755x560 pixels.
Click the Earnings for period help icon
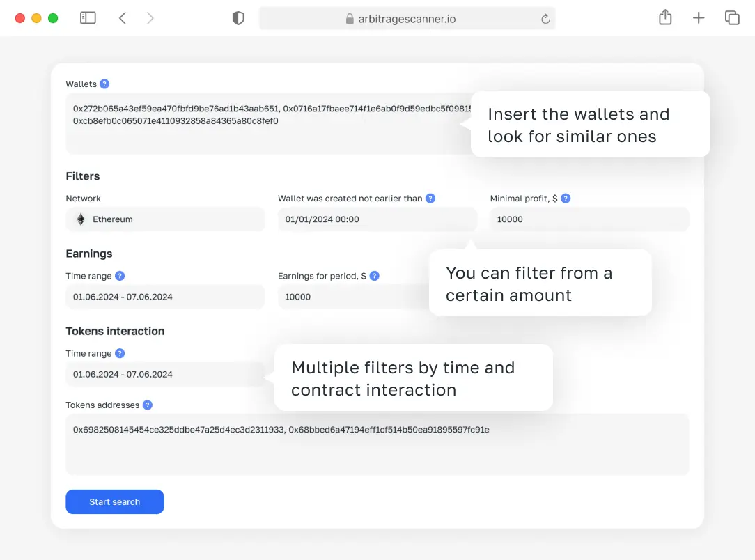coord(375,276)
